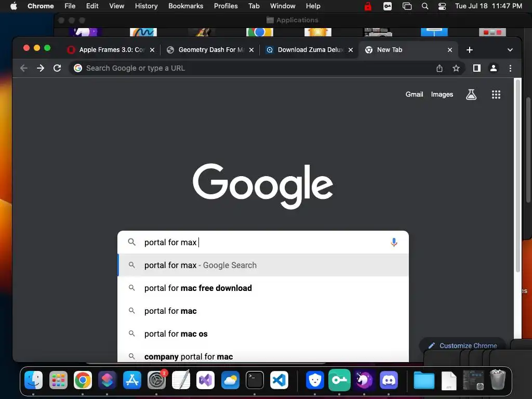Close the Download Zuma Deluxe tab
Screen dimensions: 532x399
coord(351,50)
